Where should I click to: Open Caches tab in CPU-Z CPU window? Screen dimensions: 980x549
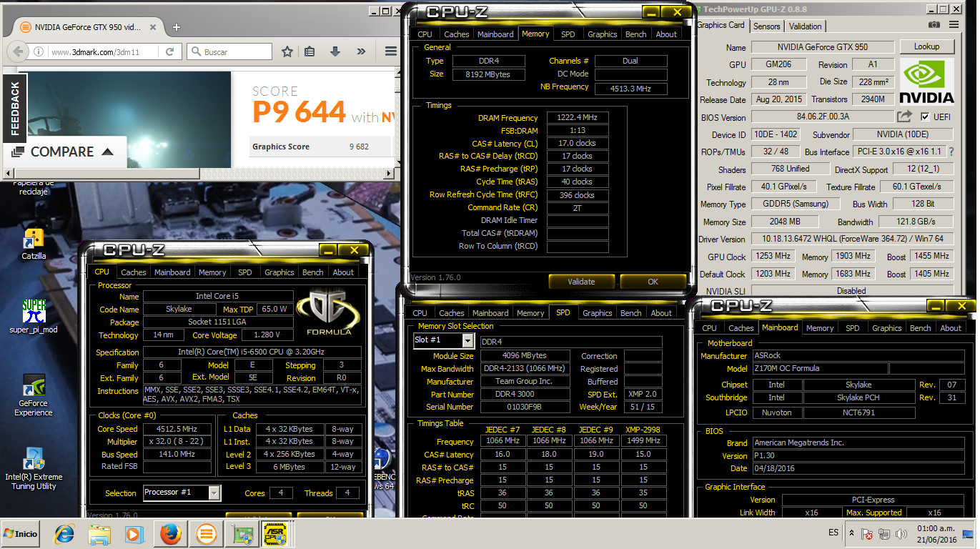134,272
